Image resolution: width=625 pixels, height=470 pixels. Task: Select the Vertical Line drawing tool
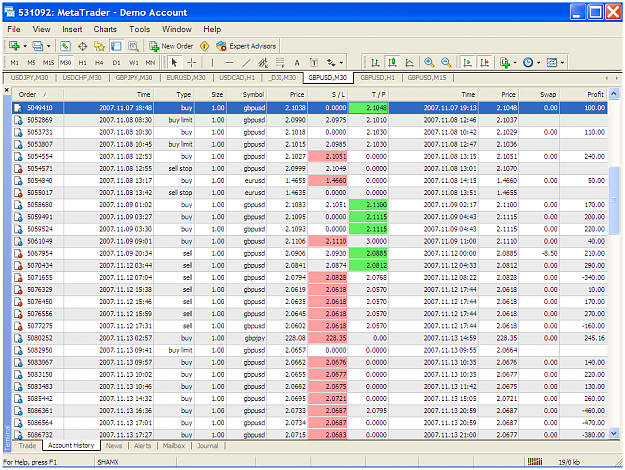(x=212, y=63)
